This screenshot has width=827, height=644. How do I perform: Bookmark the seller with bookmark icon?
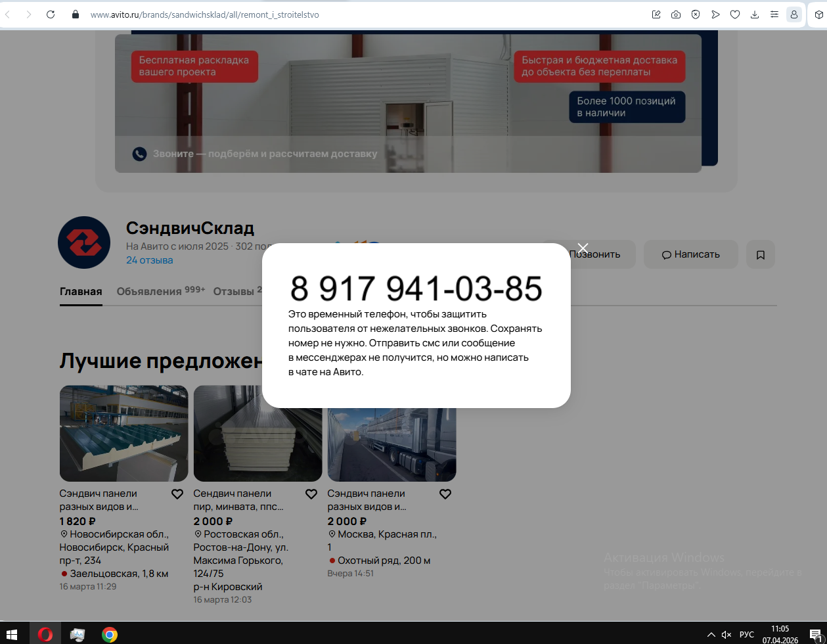tap(761, 254)
